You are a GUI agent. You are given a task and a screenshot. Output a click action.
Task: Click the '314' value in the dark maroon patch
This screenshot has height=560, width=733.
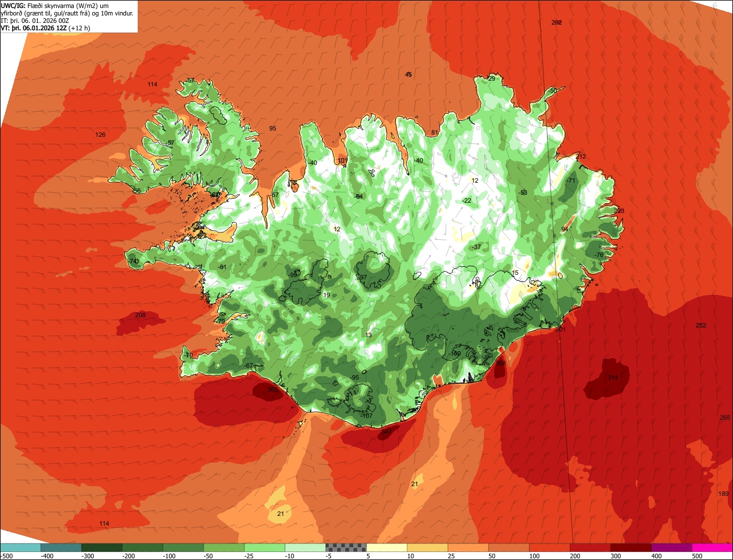coord(613,377)
